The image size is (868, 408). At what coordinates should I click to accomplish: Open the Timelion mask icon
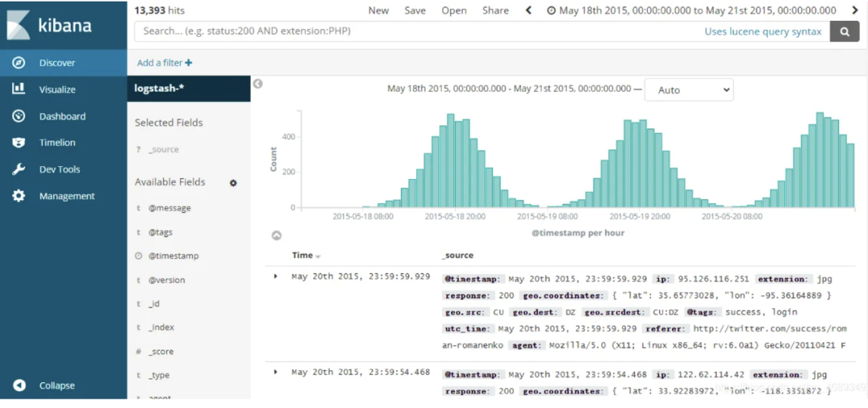tap(18, 143)
